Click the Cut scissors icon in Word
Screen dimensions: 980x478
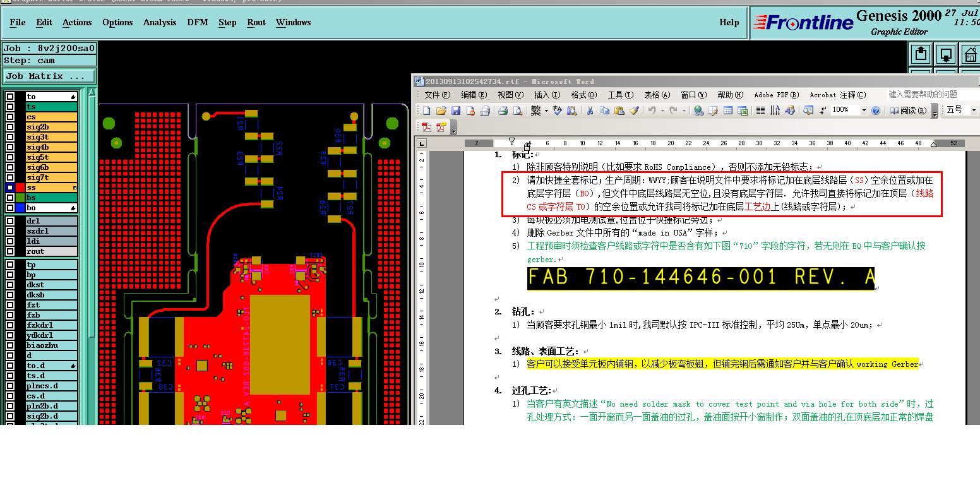[590, 111]
